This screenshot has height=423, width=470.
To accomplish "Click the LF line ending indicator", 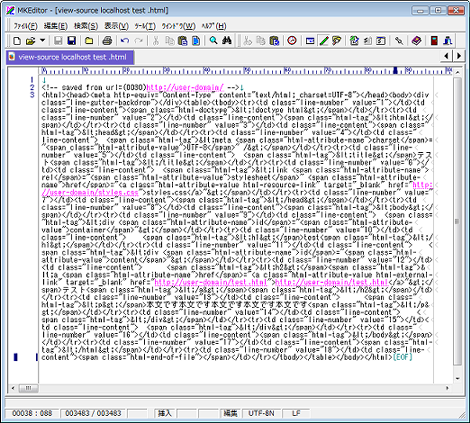I will [296, 413].
